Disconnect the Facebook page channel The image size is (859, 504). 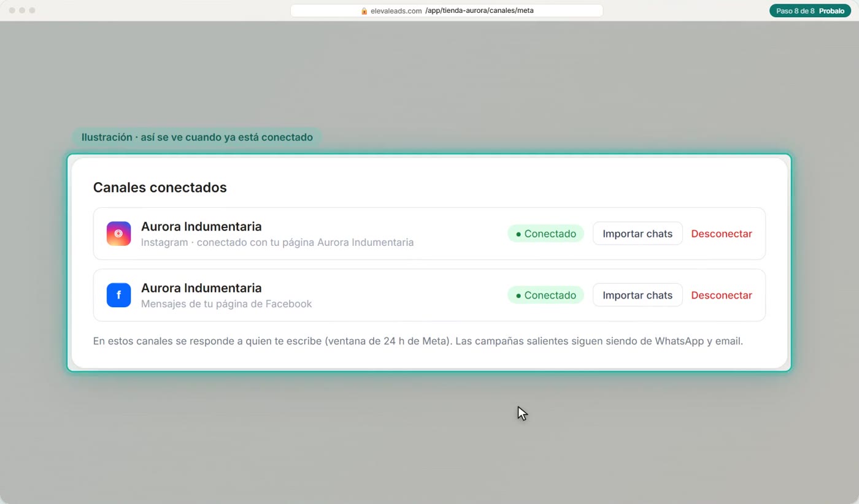[722, 295]
